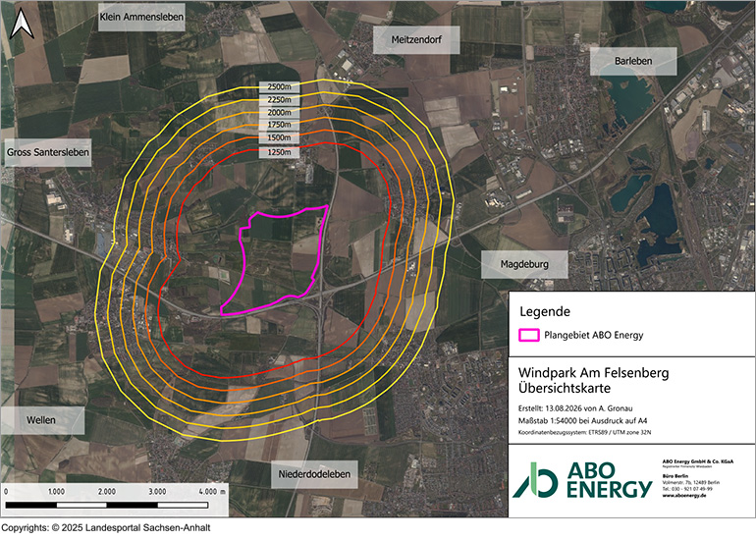Viewport: 756px width, 540px height.
Task: Click the Magdeburg place label
Action: point(524,264)
